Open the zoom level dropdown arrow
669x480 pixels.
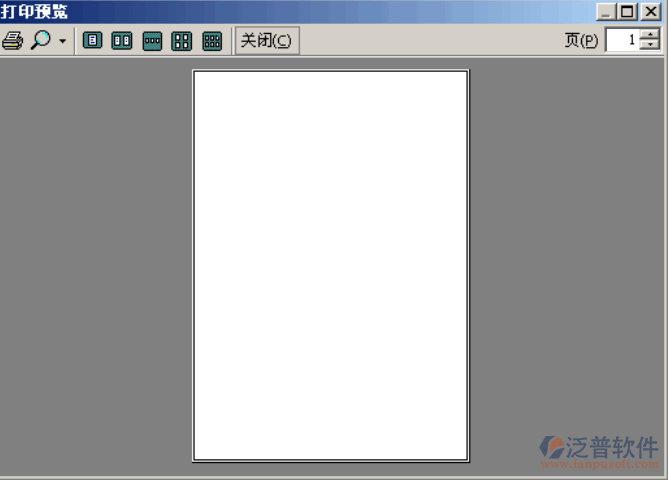[63, 42]
